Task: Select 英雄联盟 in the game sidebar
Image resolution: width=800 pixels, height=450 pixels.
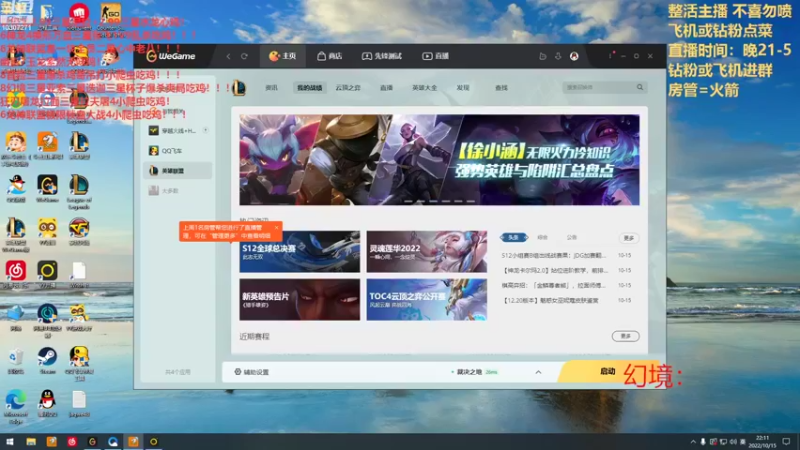Action: (x=178, y=170)
